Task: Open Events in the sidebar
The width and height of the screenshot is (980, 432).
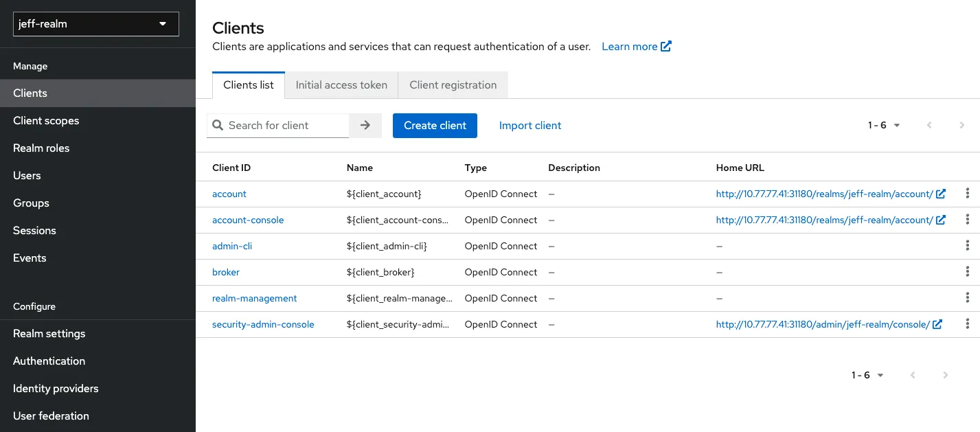Action: [x=98, y=258]
